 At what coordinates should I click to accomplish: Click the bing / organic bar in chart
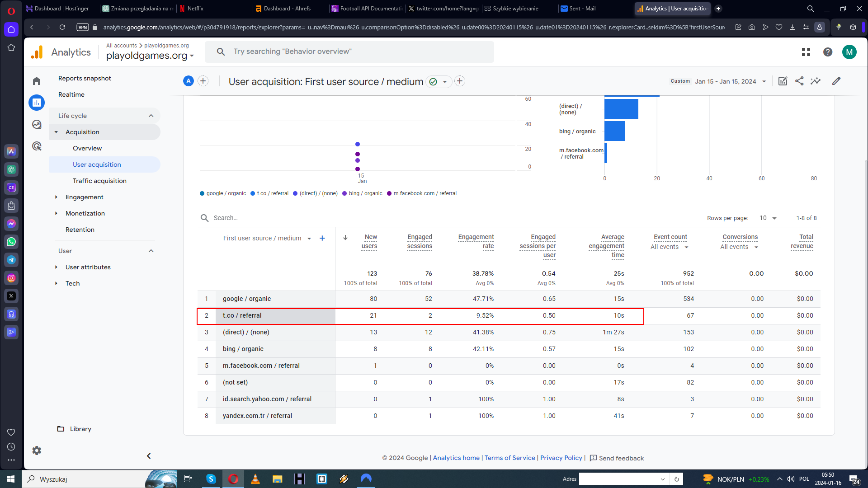[x=614, y=131]
